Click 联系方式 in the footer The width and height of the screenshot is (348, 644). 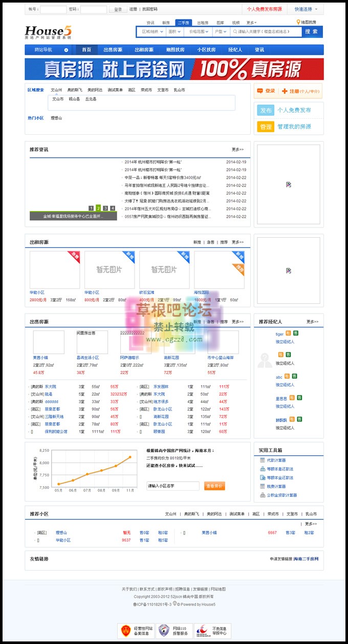tap(147, 589)
